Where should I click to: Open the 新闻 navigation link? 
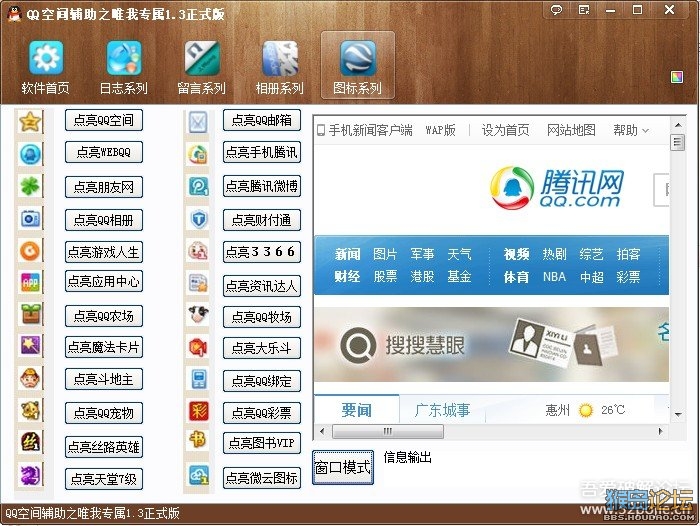coord(347,255)
